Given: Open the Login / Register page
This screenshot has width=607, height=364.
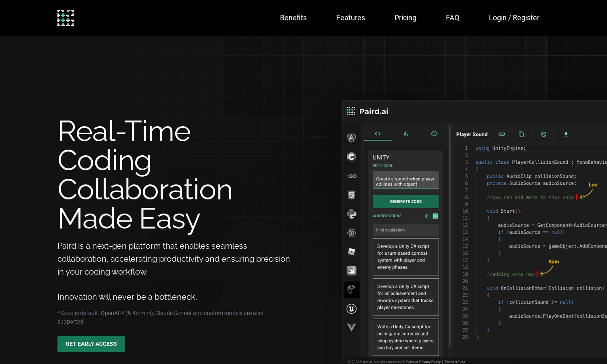Looking at the screenshot, I should tap(514, 18).
